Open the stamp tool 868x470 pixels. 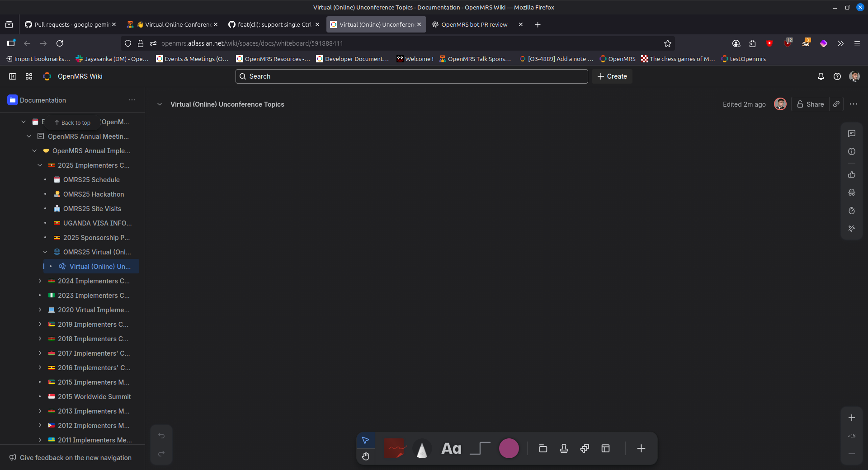(564, 448)
